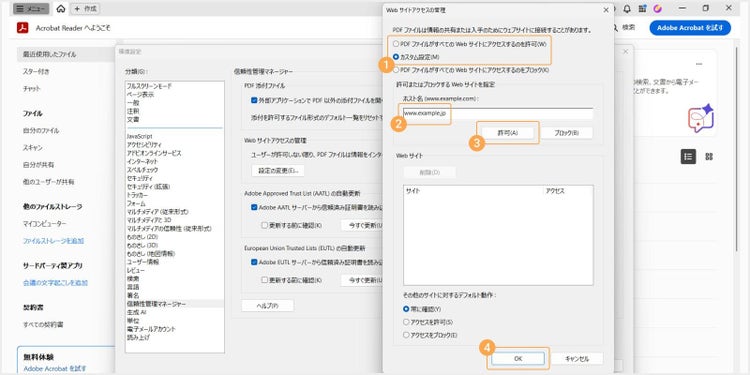
Task: Open チャット in sidebar
Action: (x=32, y=88)
